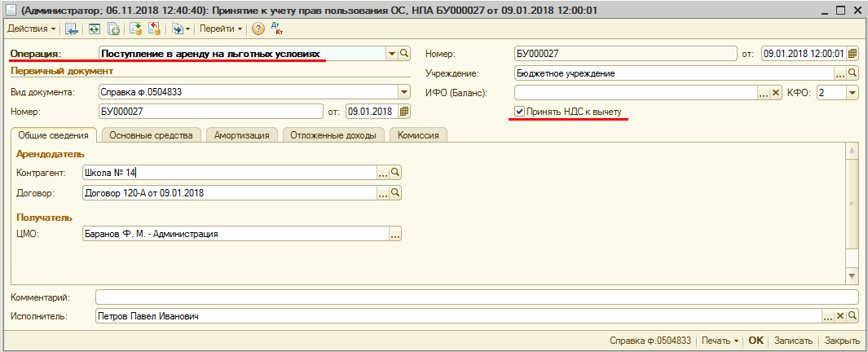The height and width of the screenshot is (352, 868).
Task: Open calendar for document date 09.01.2018 12:00:01
Action: point(853,54)
